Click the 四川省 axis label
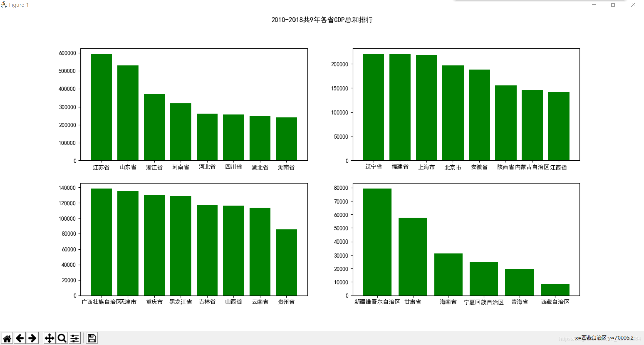This screenshot has width=644, height=345. tap(233, 167)
